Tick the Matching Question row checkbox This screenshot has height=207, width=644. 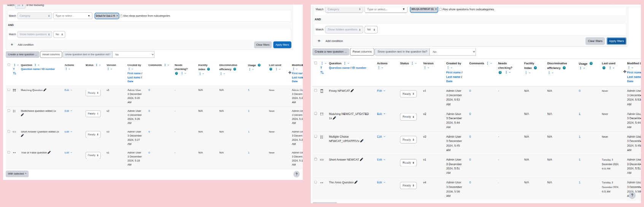pyautogui.click(x=9, y=90)
